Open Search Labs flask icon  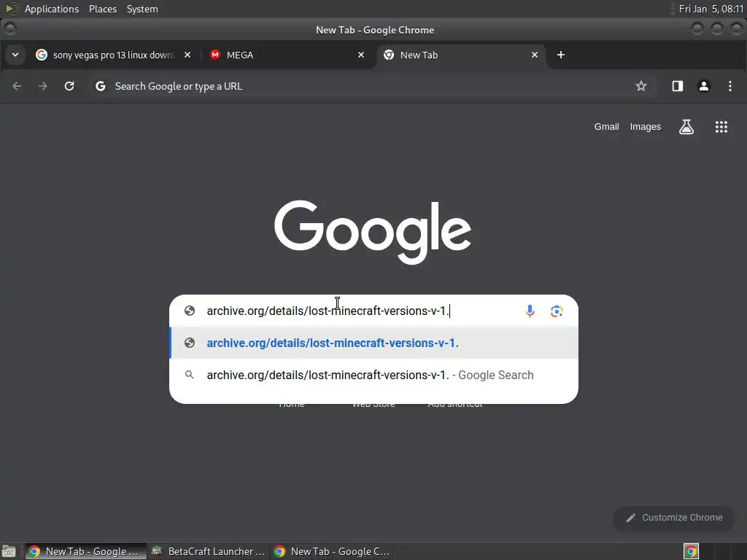point(686,127)
